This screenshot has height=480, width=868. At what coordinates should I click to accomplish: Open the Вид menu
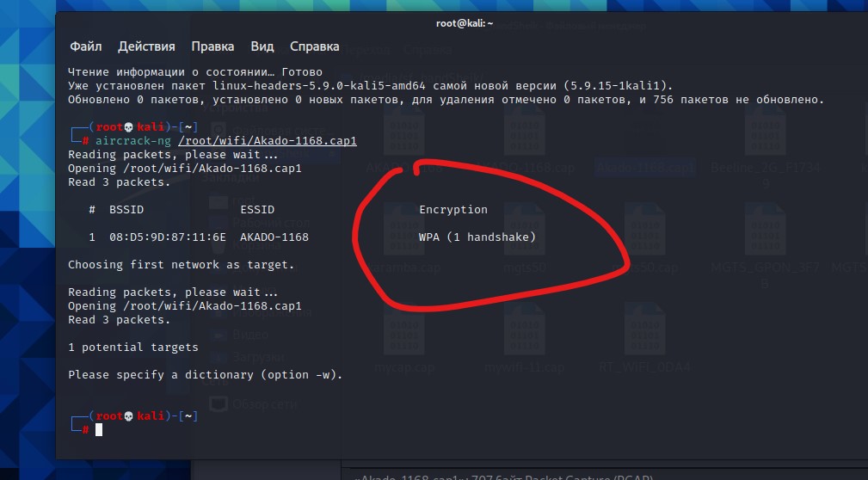click(262, 46)
